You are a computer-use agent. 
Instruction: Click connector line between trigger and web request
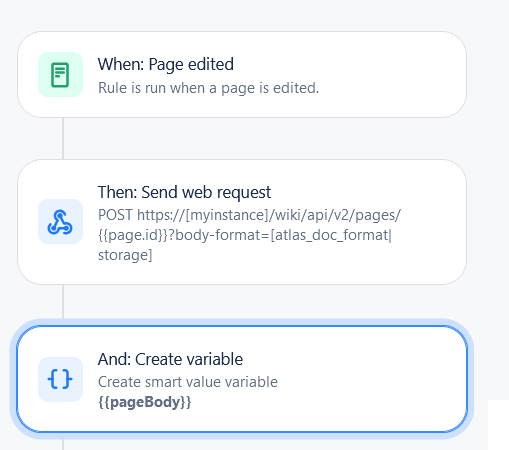(x=63, y=138)
